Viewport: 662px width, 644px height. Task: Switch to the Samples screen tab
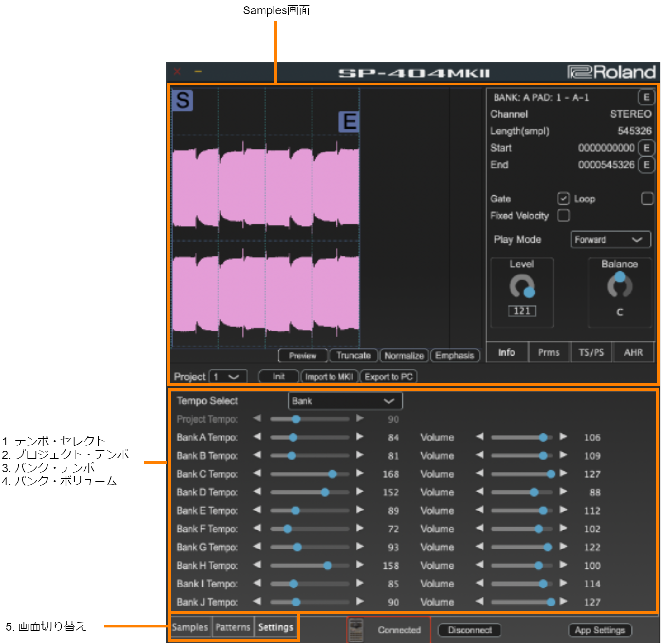point(190,627)
